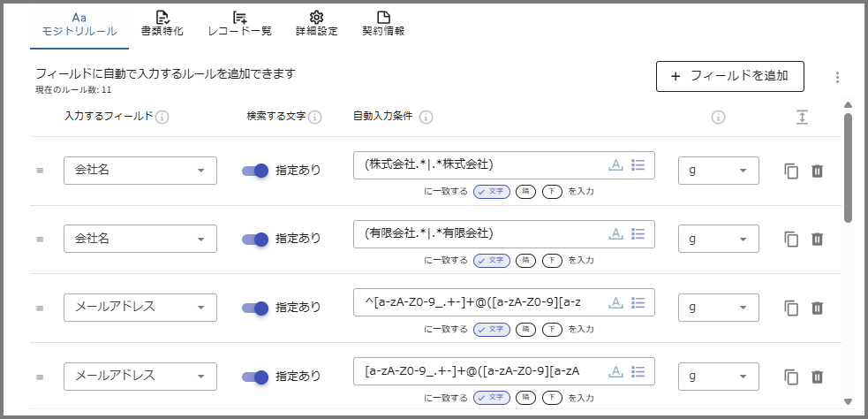Click the フィールドを追加 button
This screenshot has height=419, width=868.
point(729,76)
